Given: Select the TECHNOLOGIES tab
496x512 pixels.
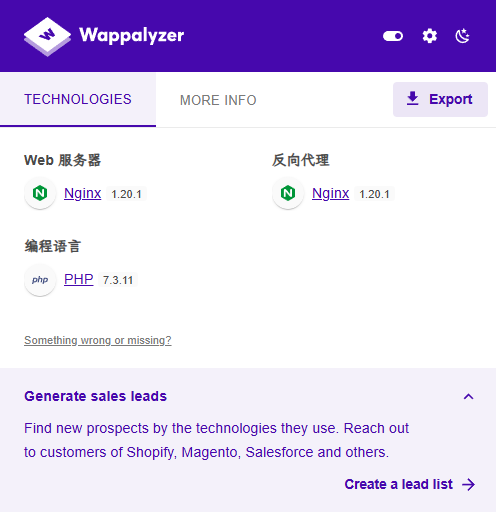Looking at the screenshot, I should (78, 100).
